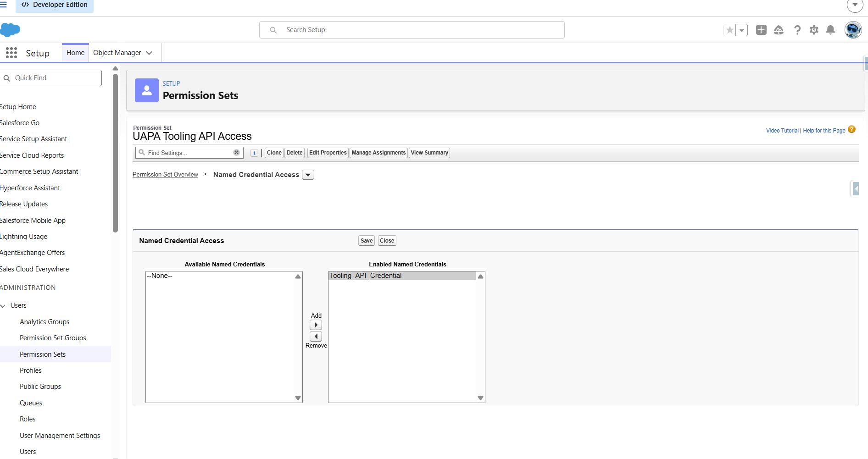
Task: Open AgentExchange Offers
Action: (32, 253)
